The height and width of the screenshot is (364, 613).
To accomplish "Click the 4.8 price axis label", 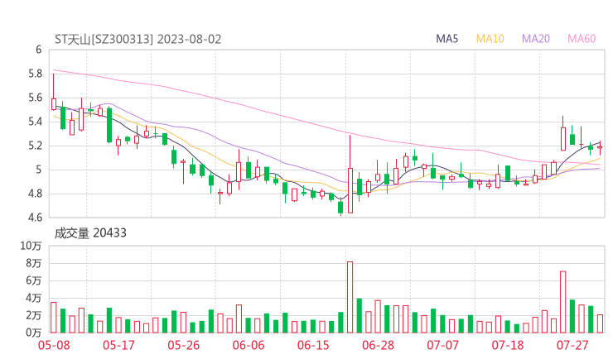I will pos(35,194).
